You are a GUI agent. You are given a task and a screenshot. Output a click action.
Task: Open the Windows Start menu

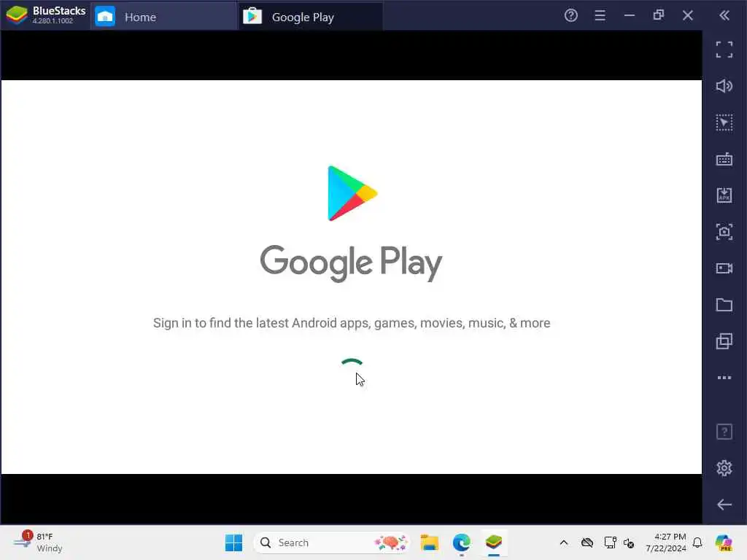(x=233, y=542)
